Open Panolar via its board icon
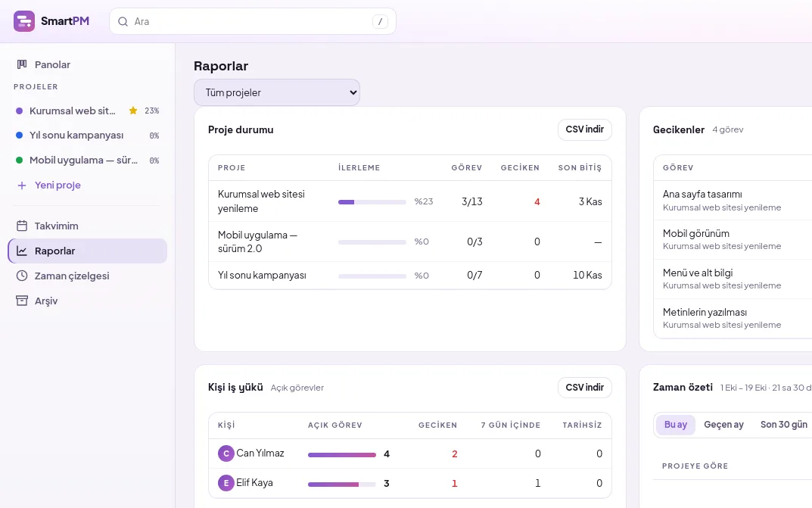Viewport: 812px width, 508px height. click(x=22, y=64)
